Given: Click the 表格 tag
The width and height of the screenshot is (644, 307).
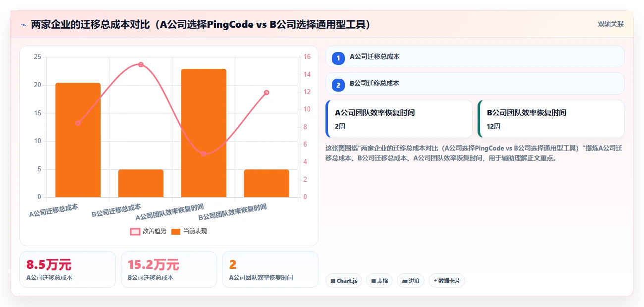Looking at the screenshot, I should [x=379, y=281].
